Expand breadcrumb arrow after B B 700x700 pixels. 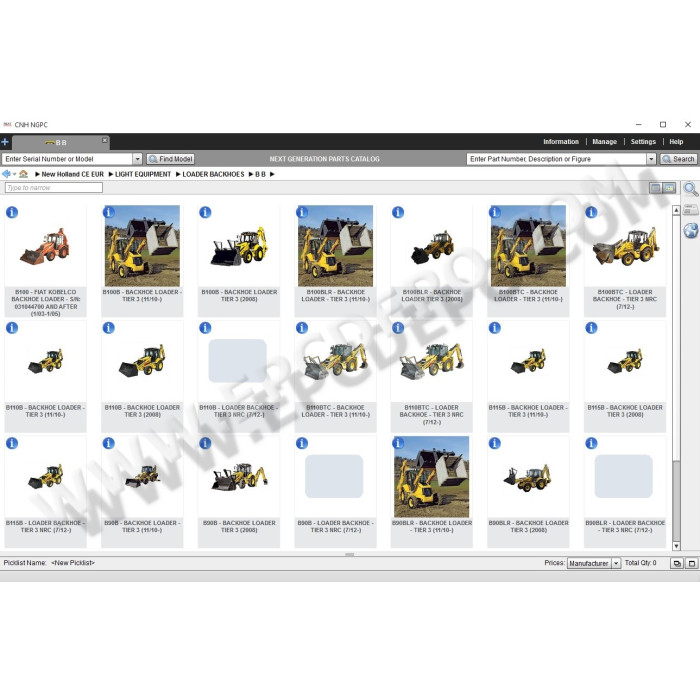(272, 174)
